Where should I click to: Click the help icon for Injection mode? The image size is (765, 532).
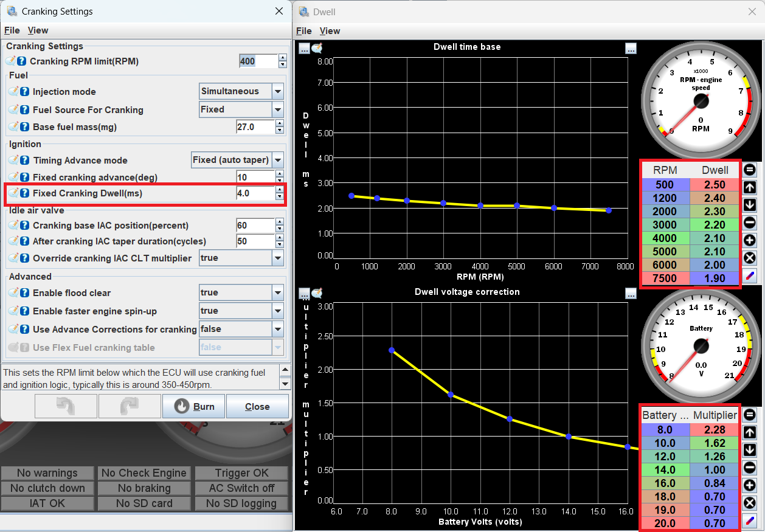(x=24, y=92)
